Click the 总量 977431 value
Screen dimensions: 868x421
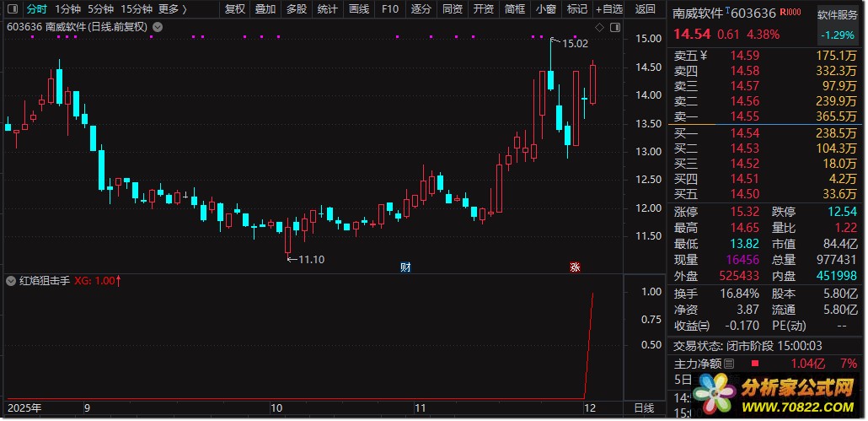(837, 260)
